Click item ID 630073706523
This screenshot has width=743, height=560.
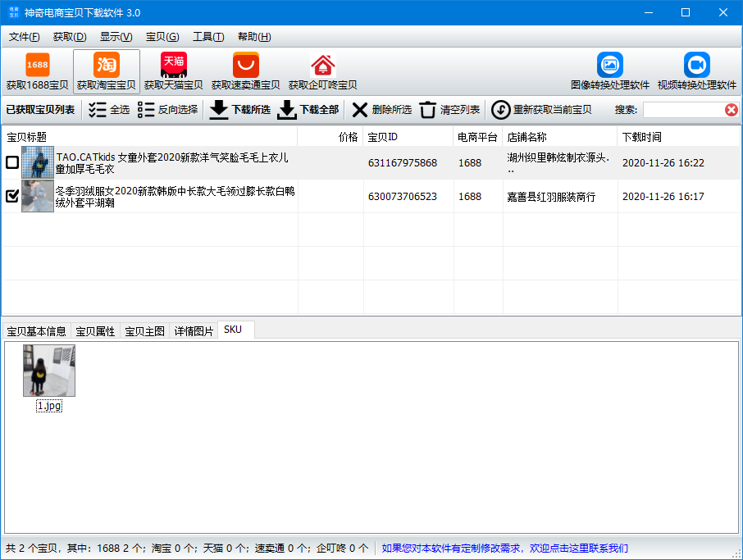[403, 197]
